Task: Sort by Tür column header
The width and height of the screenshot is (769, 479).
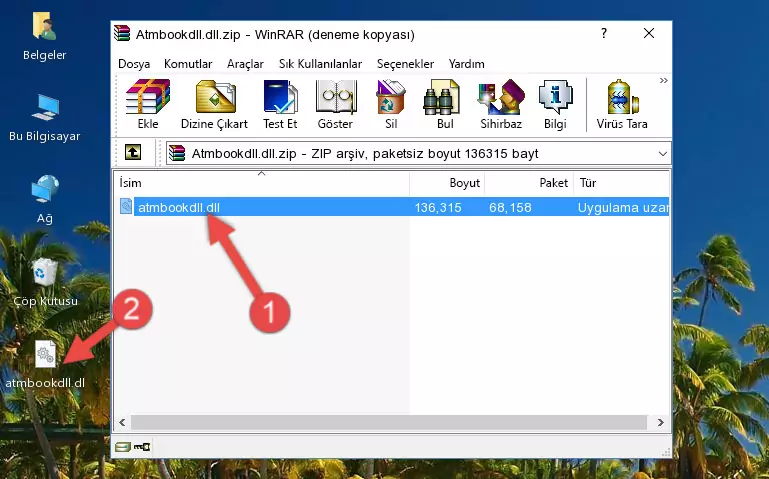Action: tap(621, 183)
